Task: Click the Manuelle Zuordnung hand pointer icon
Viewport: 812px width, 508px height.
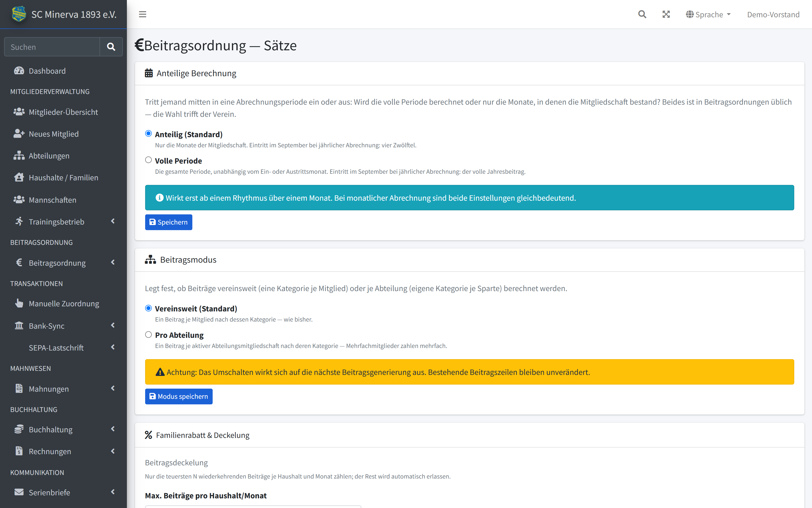Action: click(x=19, y=303)
